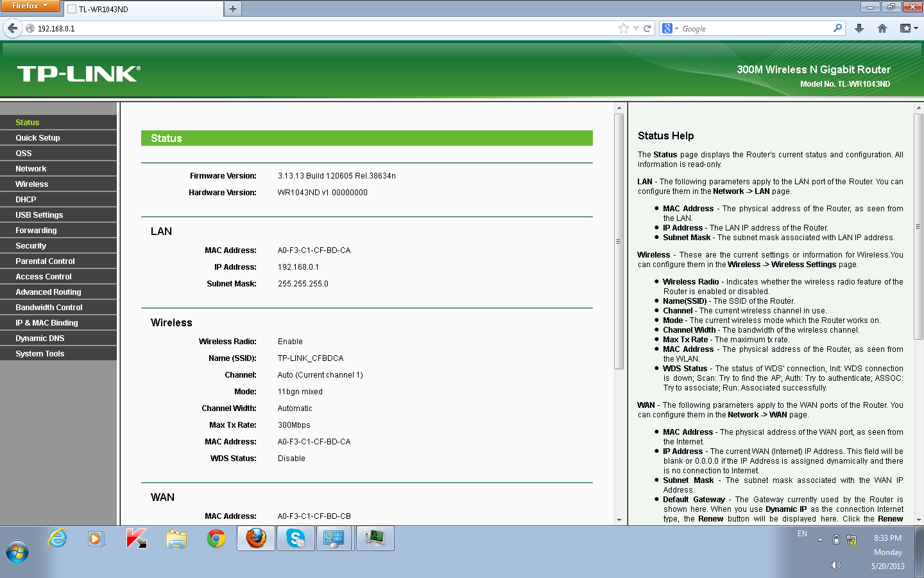The height and width of the screenshot is (578, 924).
Task: Click the mode value 11bgn mixed
Action: pyautogui.click(x=300, y=392)
